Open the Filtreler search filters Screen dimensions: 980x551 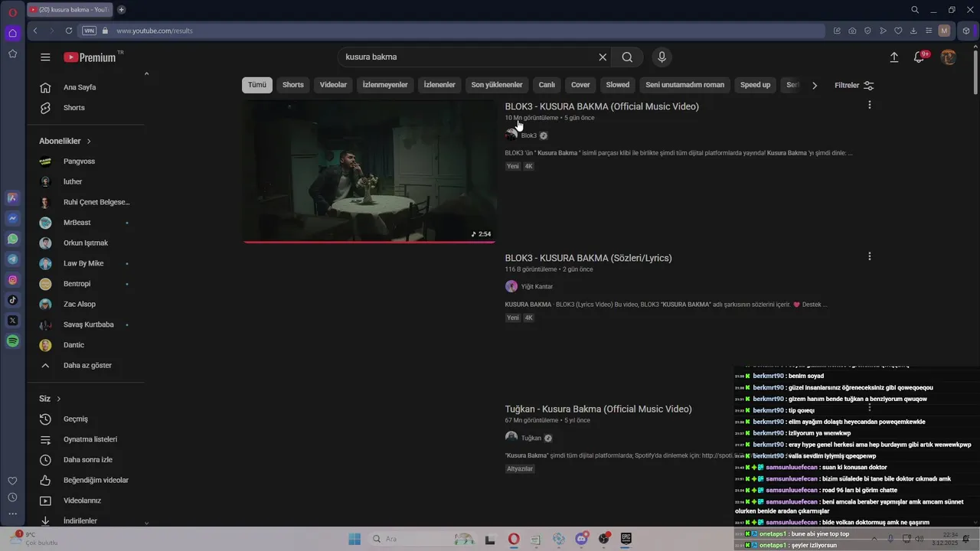(x=854, y=85)
